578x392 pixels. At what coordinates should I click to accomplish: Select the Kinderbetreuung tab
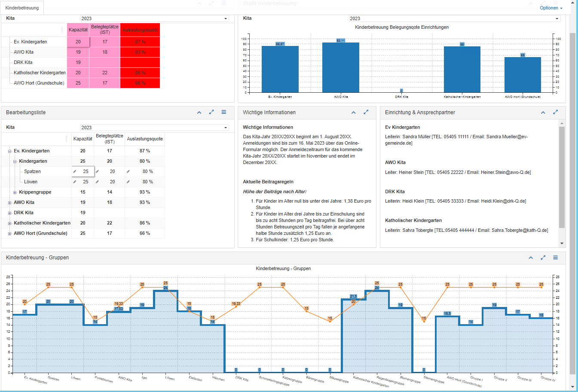(x=22, y=8)
